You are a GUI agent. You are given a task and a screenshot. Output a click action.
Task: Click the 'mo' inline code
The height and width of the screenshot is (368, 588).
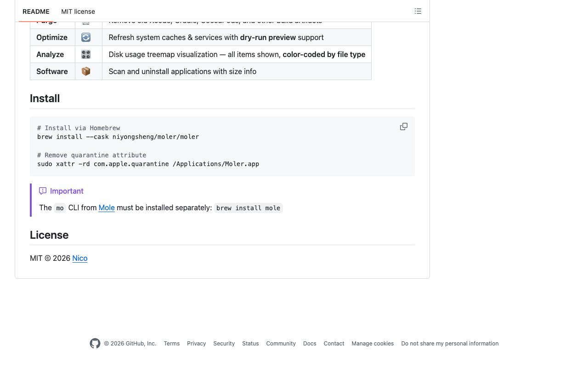[x=60, y=208]
